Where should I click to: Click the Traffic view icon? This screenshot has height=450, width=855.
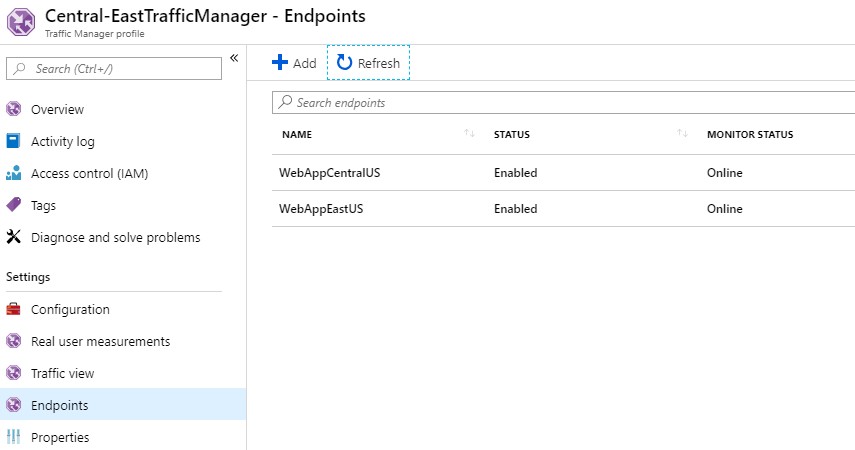[x=14, y=373]
